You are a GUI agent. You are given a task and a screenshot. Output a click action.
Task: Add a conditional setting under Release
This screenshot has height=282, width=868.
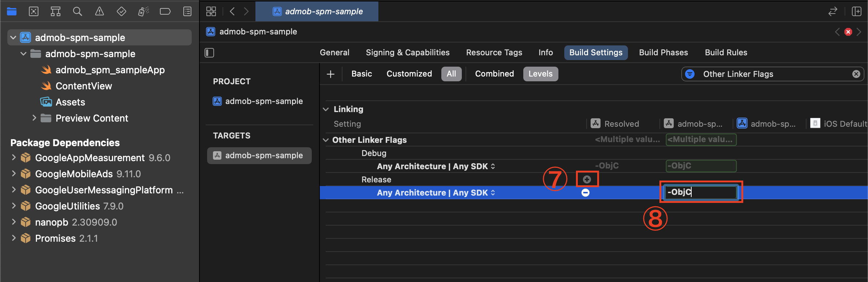tap(587, 179)
